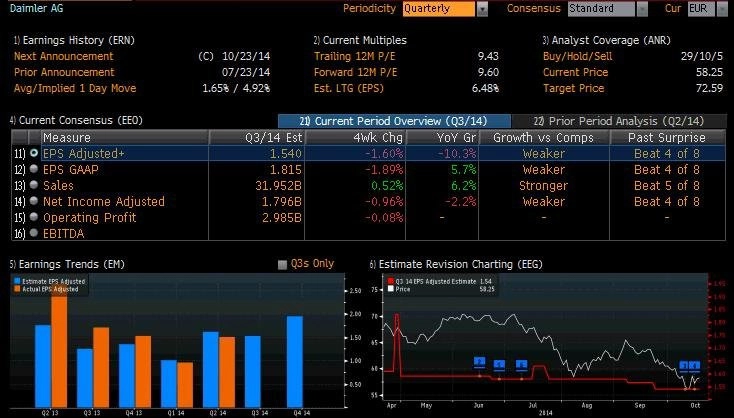Open Current Multiples section
Viewport: 734px width, 418px height.
click(360, 40)
